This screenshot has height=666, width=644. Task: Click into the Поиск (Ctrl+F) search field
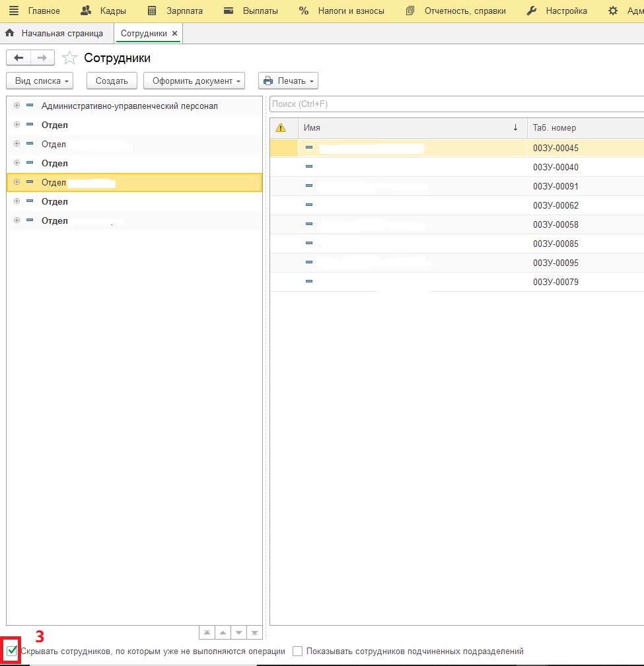(x=456, y=104)
